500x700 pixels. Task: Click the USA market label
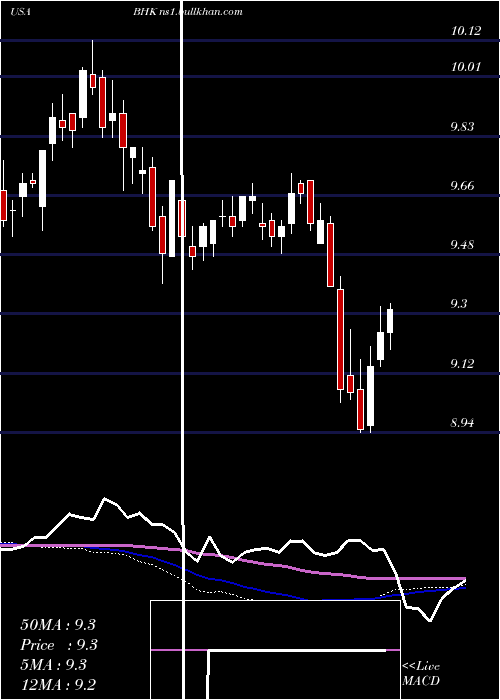[20, 12]
